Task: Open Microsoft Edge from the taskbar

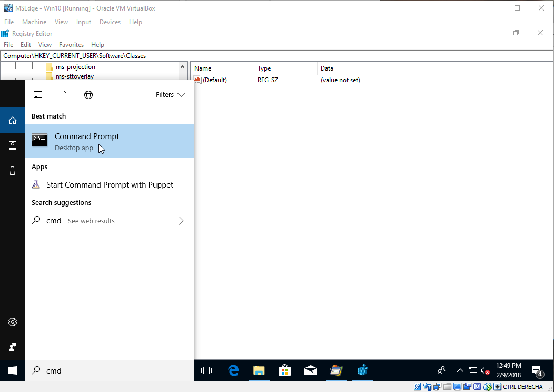Action: [x=233, y=370]
